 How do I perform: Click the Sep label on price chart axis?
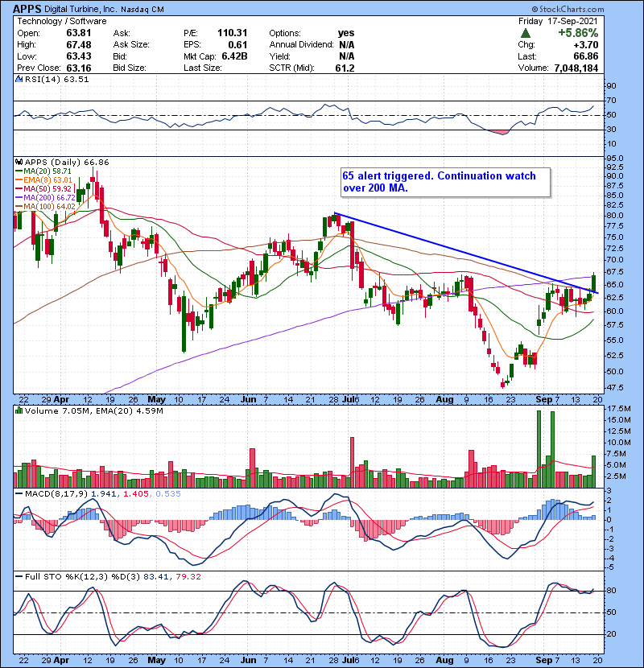pyautogui.click(x=544, y=400)
